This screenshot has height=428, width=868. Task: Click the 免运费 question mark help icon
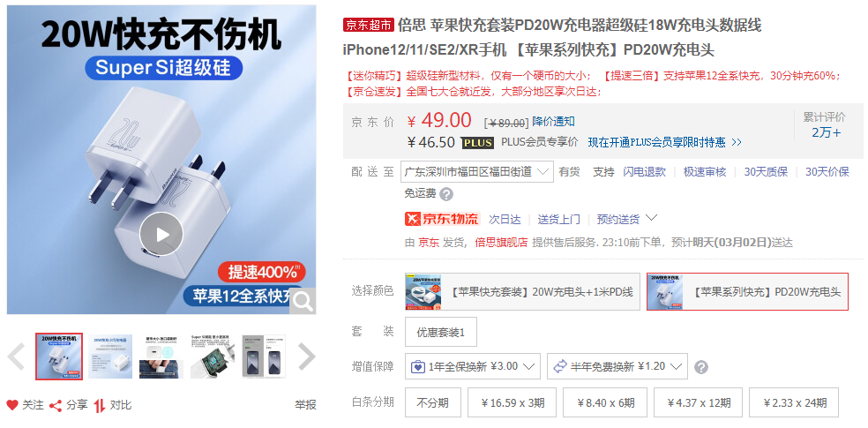[446, 194]
